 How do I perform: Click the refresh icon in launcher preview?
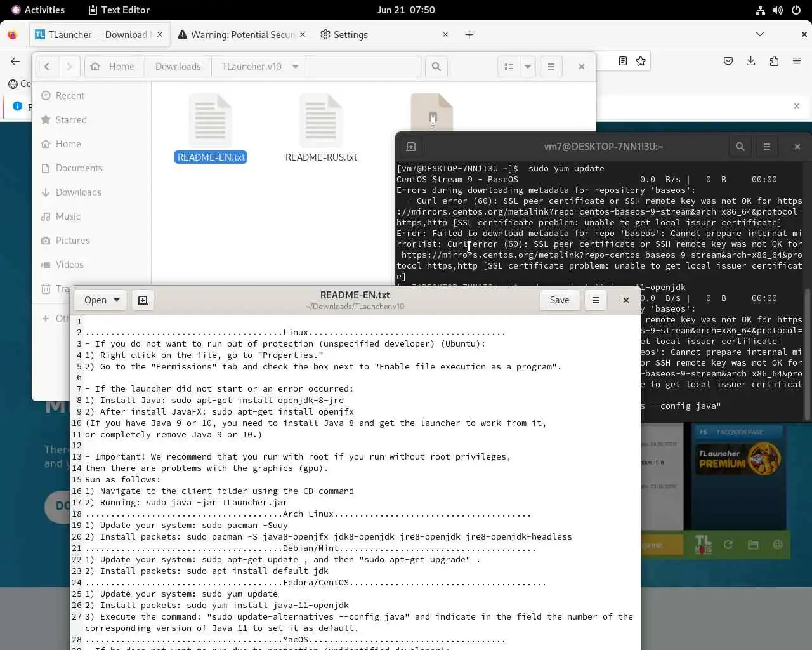click(728, 545)
